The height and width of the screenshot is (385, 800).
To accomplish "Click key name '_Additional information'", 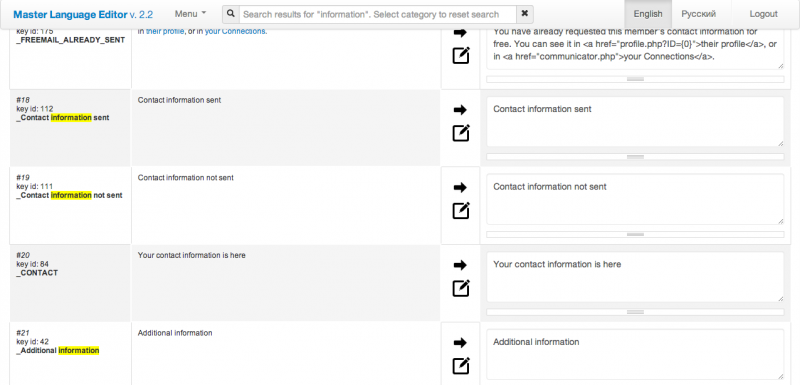I will click(x=58, y=350).
